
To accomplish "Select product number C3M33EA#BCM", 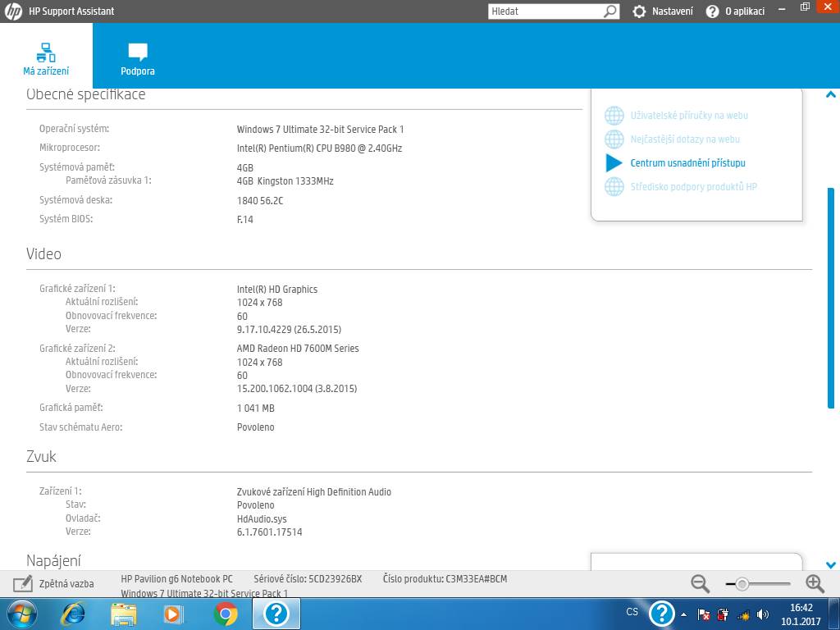I will [x=477, y=578].
